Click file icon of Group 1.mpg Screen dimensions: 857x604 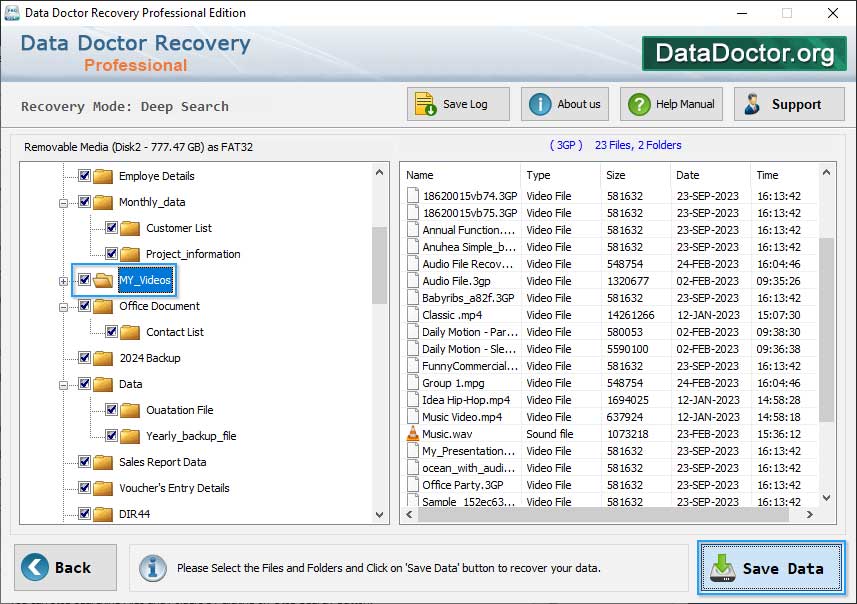click(x=413, y=383)
